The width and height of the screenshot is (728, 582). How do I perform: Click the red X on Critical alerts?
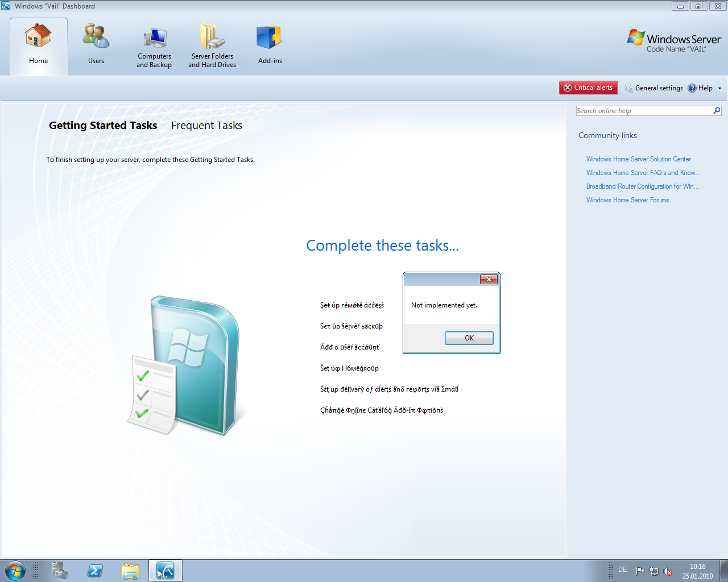[568, 88]
